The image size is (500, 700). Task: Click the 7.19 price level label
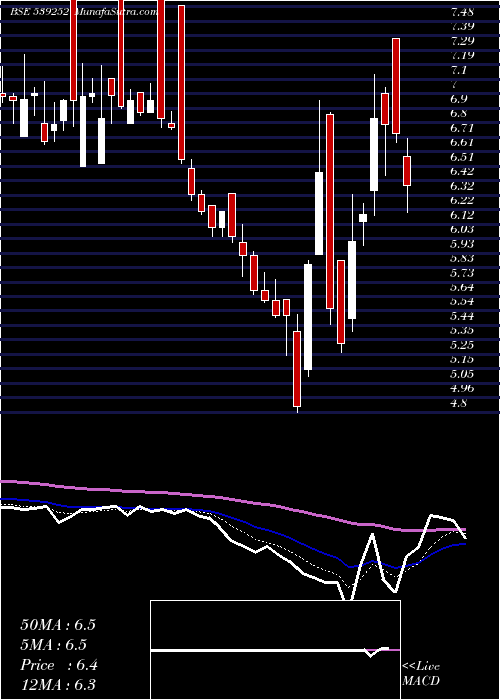click(462, 56)
